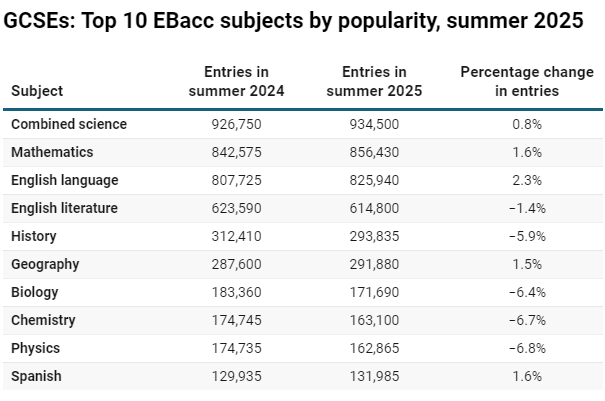Select the Mathematics subject cell
Viewport: 605px width, 401px height.
[x=52, y=152]
